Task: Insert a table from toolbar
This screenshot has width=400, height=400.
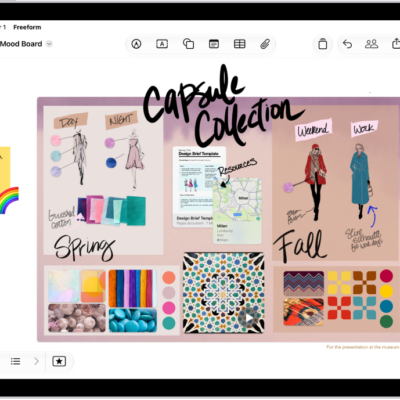Action: tap(239, 44)
